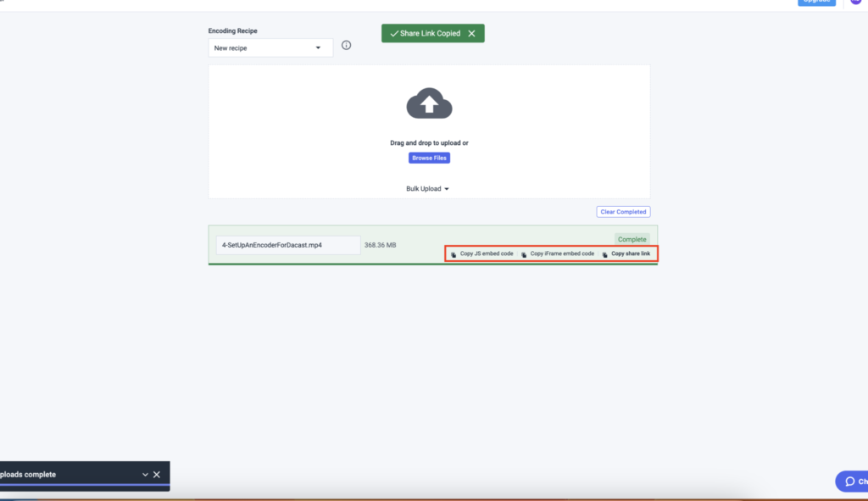Click the Browse Files button

click(x=429, y=158)
